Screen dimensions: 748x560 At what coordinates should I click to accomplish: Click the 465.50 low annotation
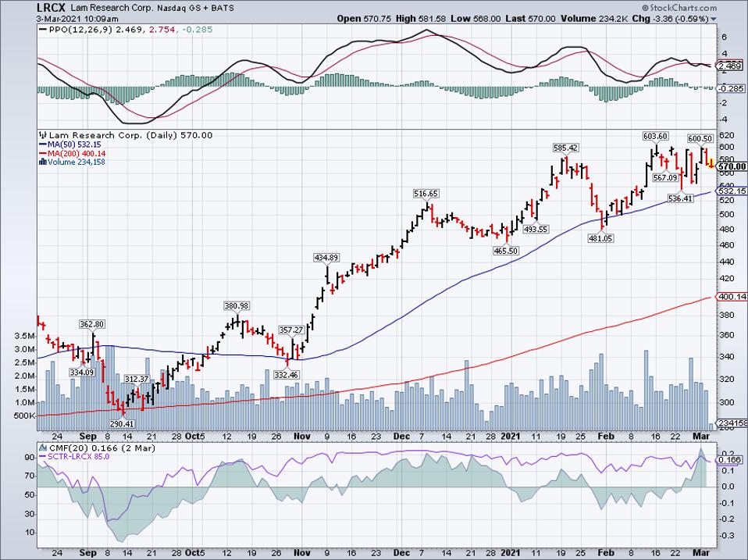[x=506, y=251]
